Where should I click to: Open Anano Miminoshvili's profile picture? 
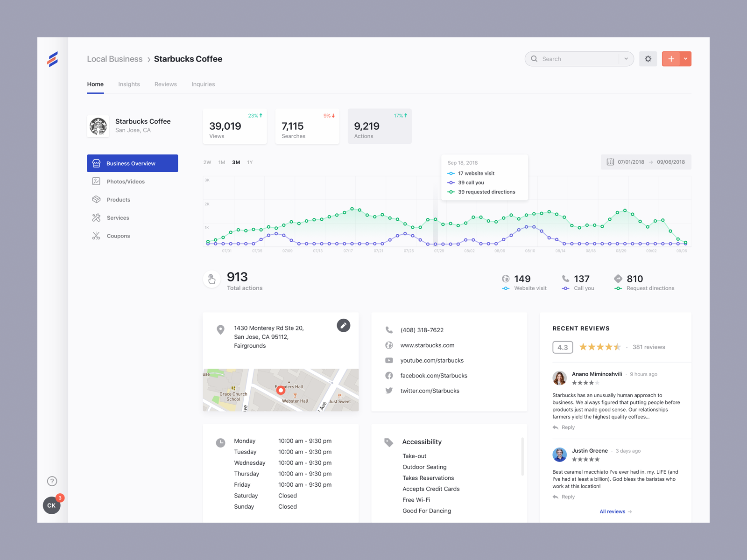[560, 378]
